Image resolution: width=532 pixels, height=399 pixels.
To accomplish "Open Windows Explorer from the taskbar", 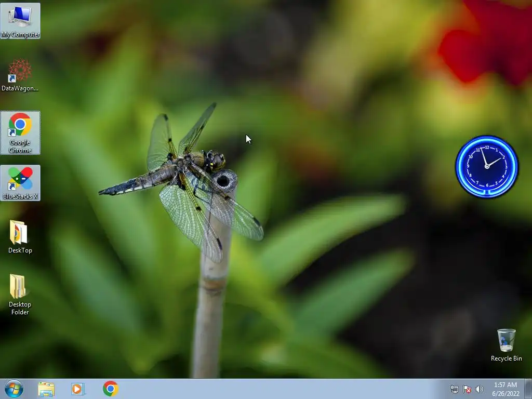I will pos(46,389).
